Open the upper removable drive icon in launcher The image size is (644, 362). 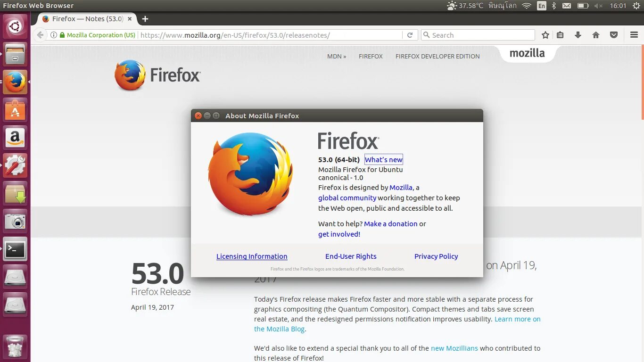click(15, 276)
